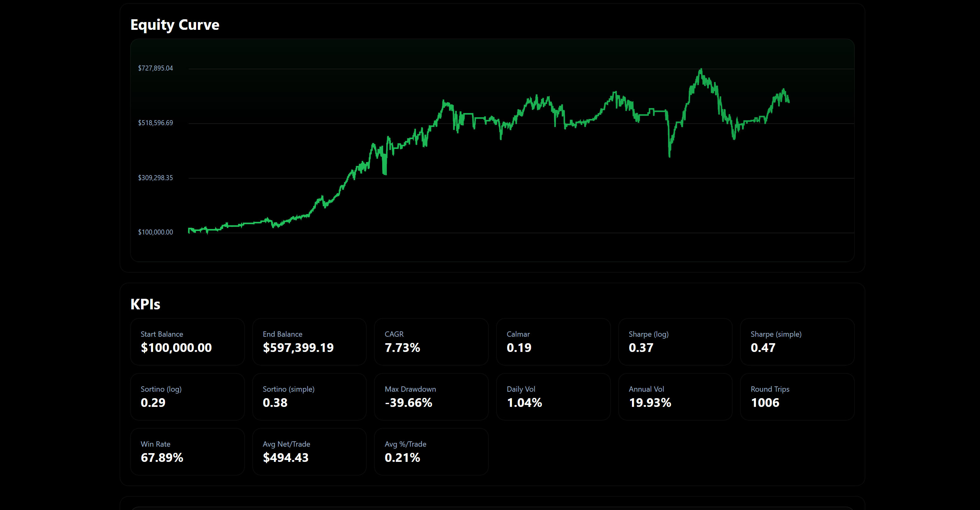980x510 pixels.
Task: Select the Max Drawdown -39.66% card
Action: [x=431, y=397]
